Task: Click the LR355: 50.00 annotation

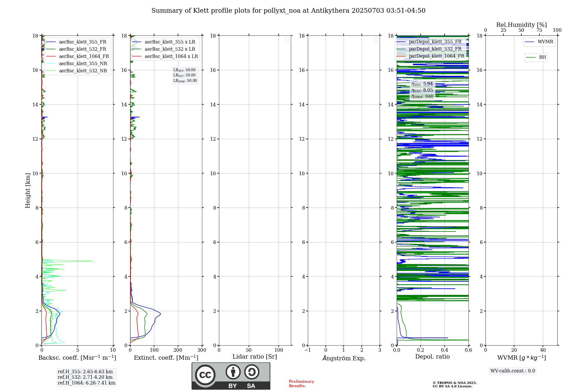Action: (x=184, y=70)
